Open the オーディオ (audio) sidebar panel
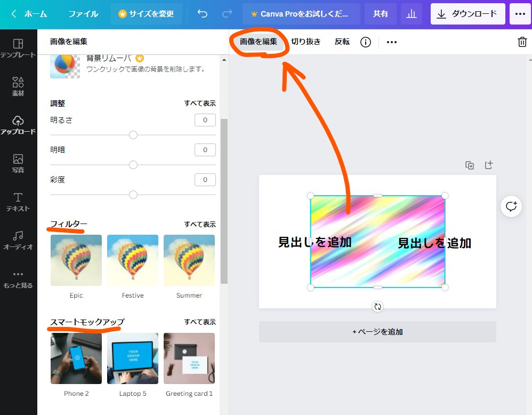532x415 pixels. pyautogui.click(x=18, y=240)
